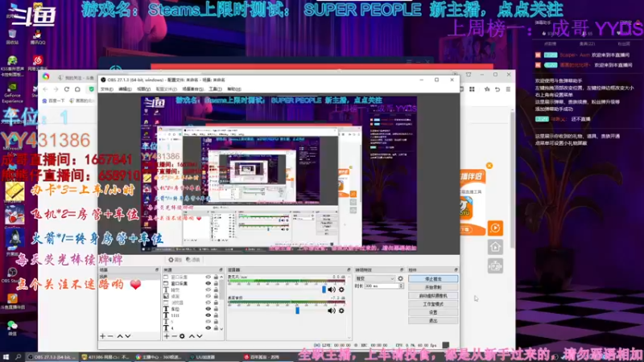Open source properties gear in Sources toolbar
The height and width of the screenshot is (362, 644).
click(182, 336)
